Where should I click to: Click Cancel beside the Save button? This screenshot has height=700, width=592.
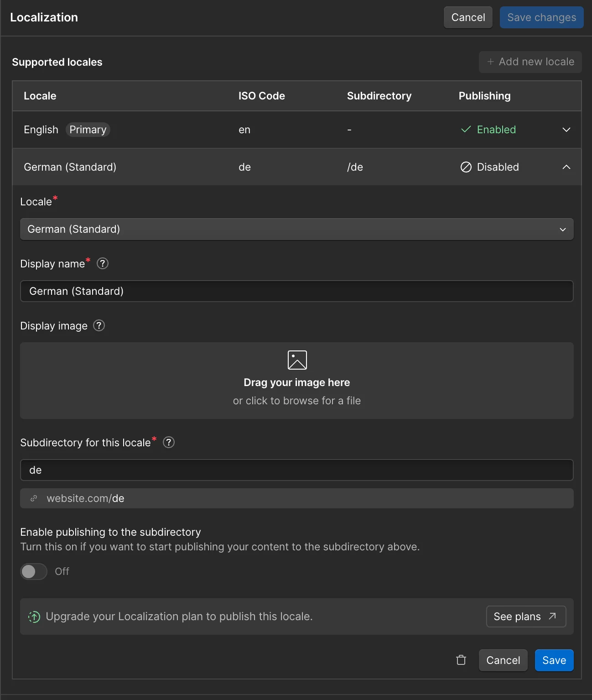(503, 660)
